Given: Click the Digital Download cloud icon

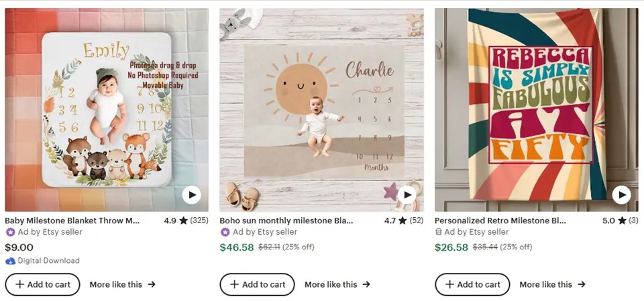Looking at the screenshot, I should [10, 261].
